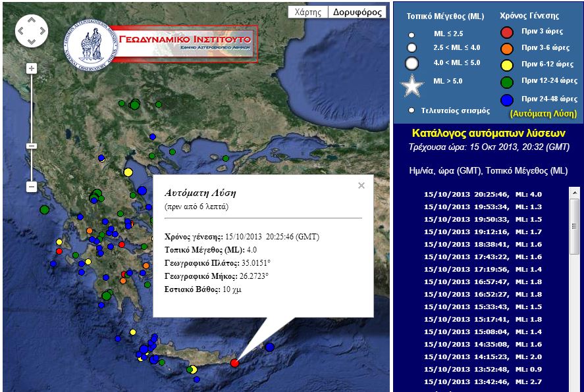
Task: Open the 14:15:23 ML 2.0 entry
Action: (483, 356)
